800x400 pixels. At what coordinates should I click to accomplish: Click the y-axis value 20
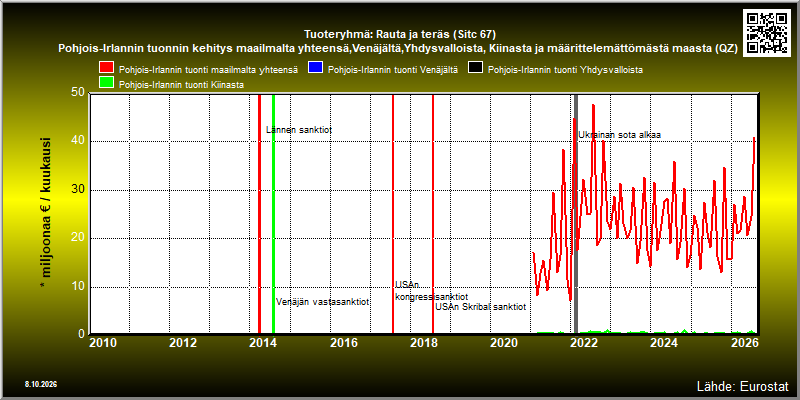78,238
